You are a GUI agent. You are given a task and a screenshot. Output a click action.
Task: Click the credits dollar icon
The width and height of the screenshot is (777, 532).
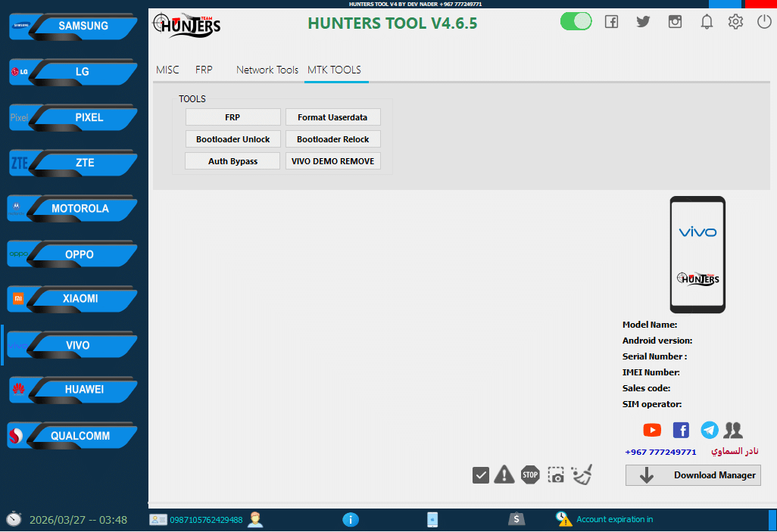pos(516,519)
